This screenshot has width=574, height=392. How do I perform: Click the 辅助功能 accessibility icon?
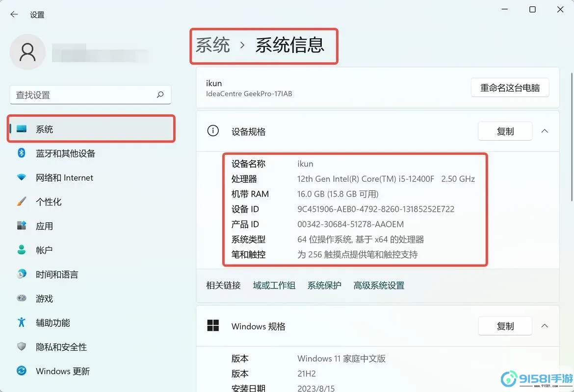[22, 322]
